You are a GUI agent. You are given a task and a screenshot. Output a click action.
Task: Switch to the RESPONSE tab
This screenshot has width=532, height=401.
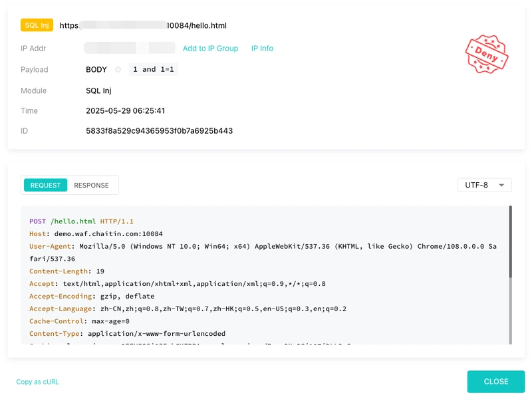pyautogui.click(x=91, y=186)
